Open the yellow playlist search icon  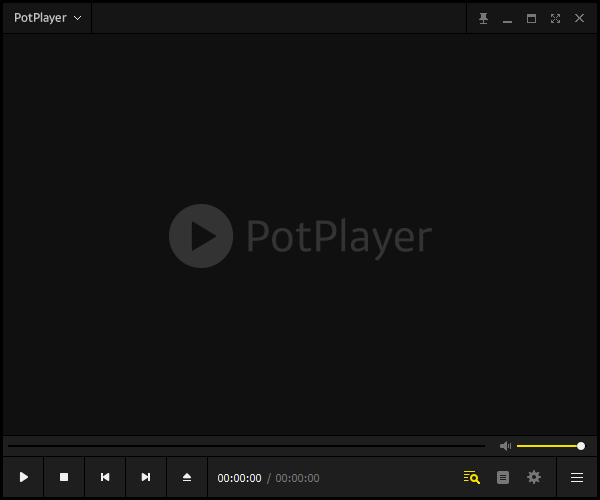[x=472, y=478]
